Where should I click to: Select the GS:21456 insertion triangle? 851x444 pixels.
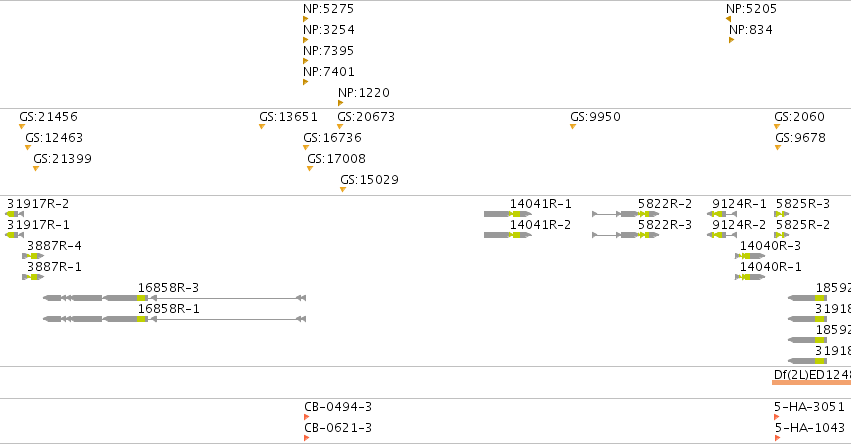point(22,126)
